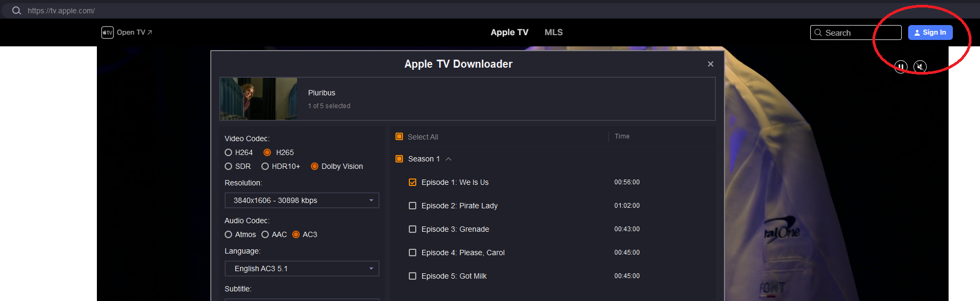Collapse Season 1 with the chevron
This screenshot has width=980, height=301.
448,159
